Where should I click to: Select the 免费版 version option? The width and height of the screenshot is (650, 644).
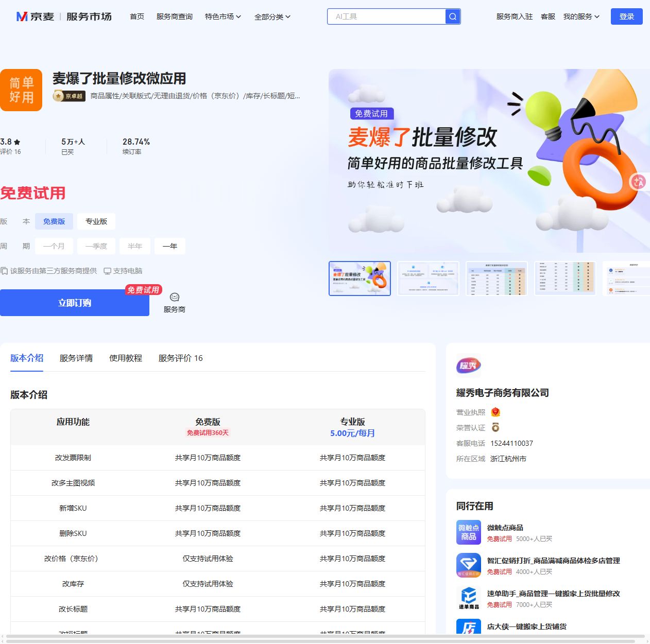click(x=54, y=221)
